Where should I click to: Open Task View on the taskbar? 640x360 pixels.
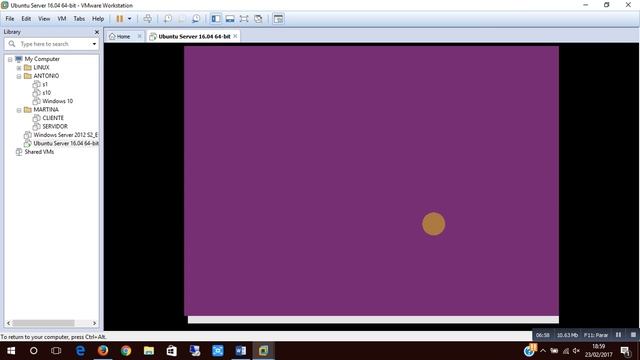pyautogui.click(x=56, y=351)
